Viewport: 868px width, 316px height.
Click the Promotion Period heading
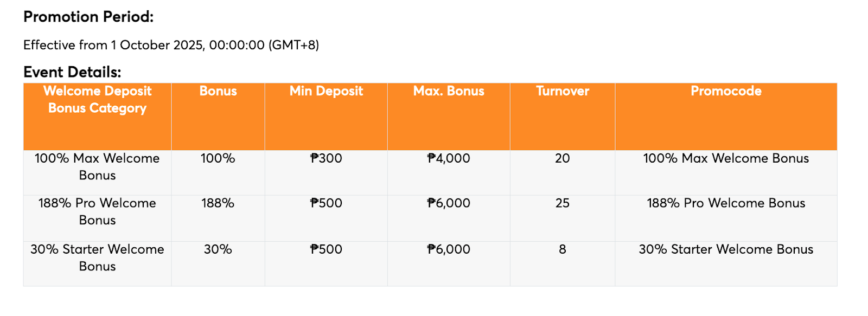tap(88, 17)
